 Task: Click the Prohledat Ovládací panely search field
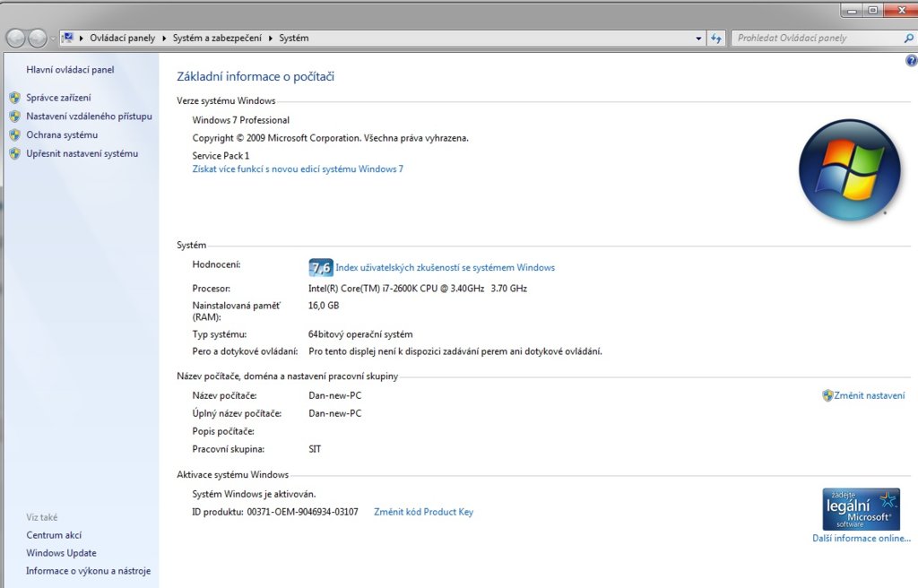click(x=816, y=39)
